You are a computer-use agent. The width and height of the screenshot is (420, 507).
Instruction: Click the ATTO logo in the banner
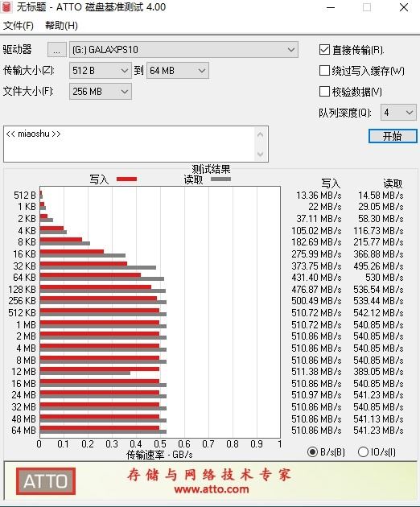(x=46, y=481)
